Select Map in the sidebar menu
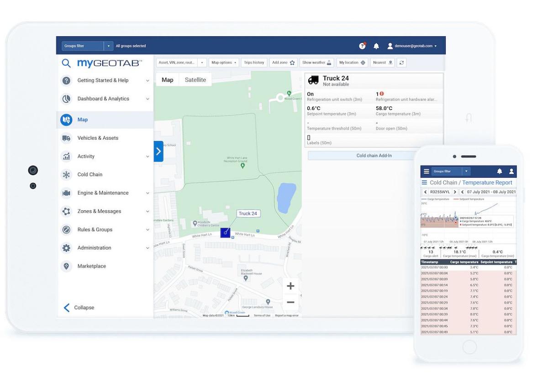Screen dimensions: 548x392 click(x=105, y=120)
